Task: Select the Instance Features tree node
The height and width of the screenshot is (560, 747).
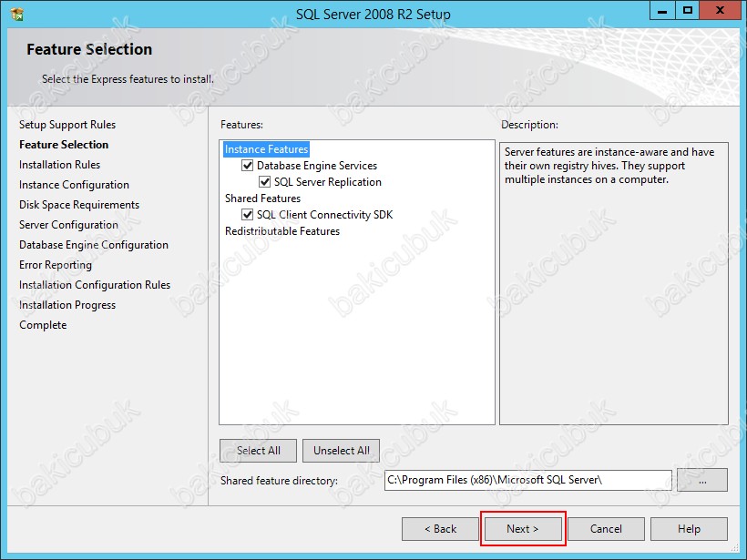Action: [266, 149]
